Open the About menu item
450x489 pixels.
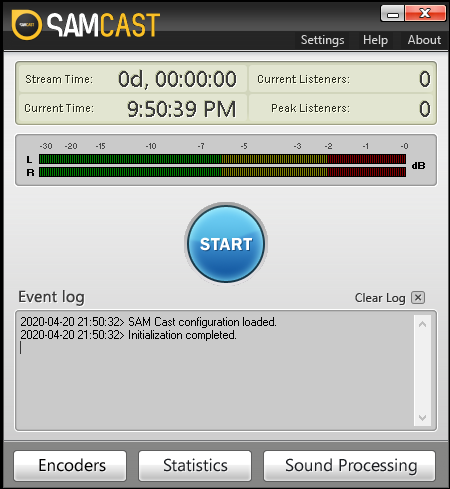pos(424,40)
